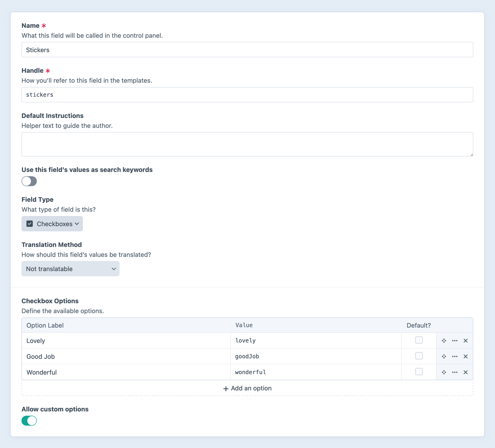Click the delete icon for Lovely option

466,340
